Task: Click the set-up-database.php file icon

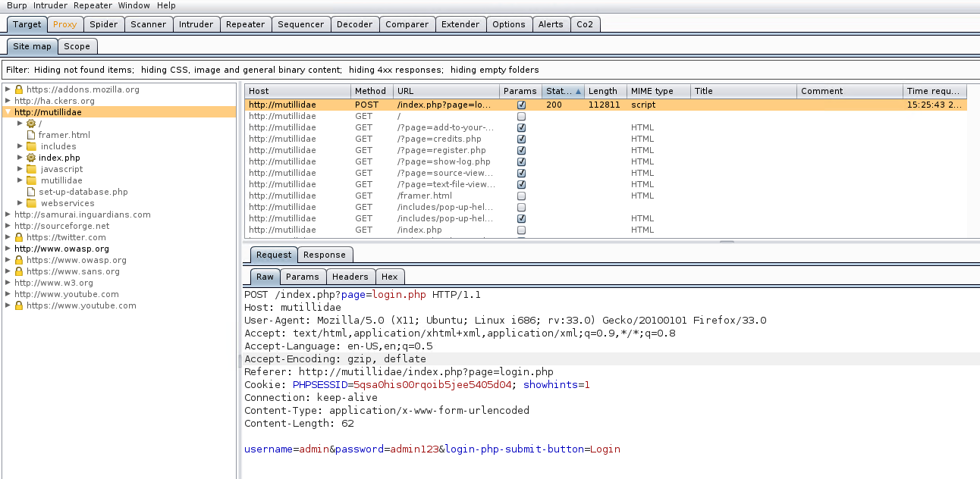Action: 31,192
